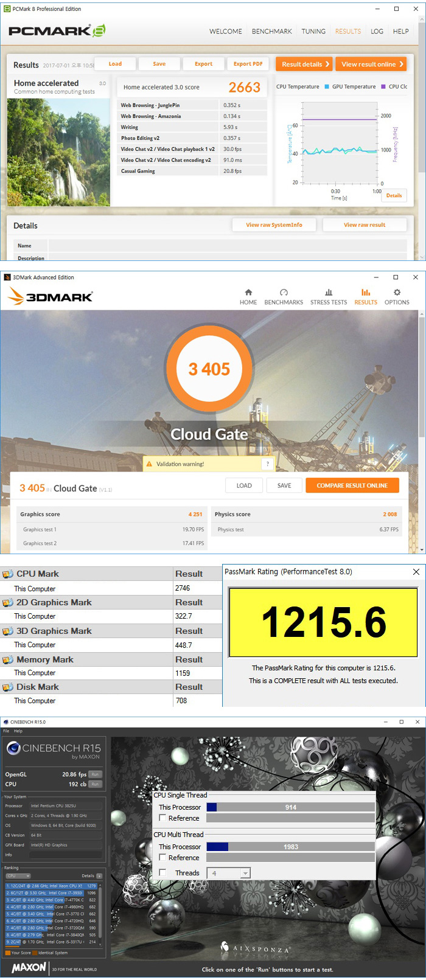Screen dimensions: 426x980
Task: Toggle the Reference checkbox under CPU Multi Thread
Action: pos(162,857)
